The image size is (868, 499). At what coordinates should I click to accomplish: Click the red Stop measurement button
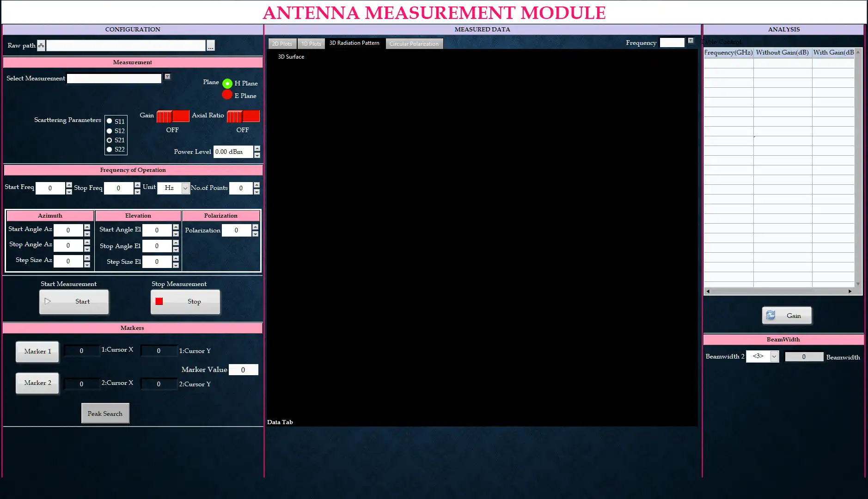coord(185,302)
